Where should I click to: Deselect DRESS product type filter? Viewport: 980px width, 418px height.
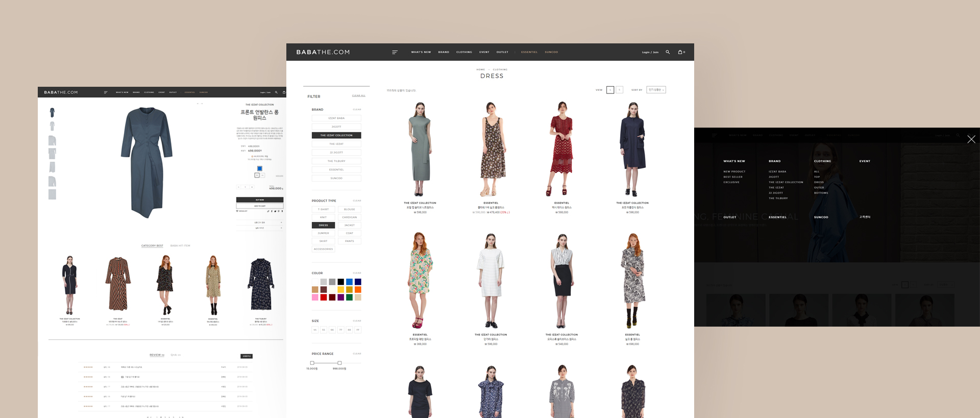[324, 225]
